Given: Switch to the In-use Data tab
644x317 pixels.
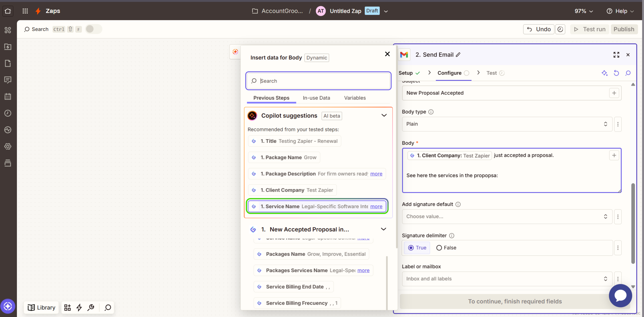Looking at the screenshot, I should click(316, 98).
